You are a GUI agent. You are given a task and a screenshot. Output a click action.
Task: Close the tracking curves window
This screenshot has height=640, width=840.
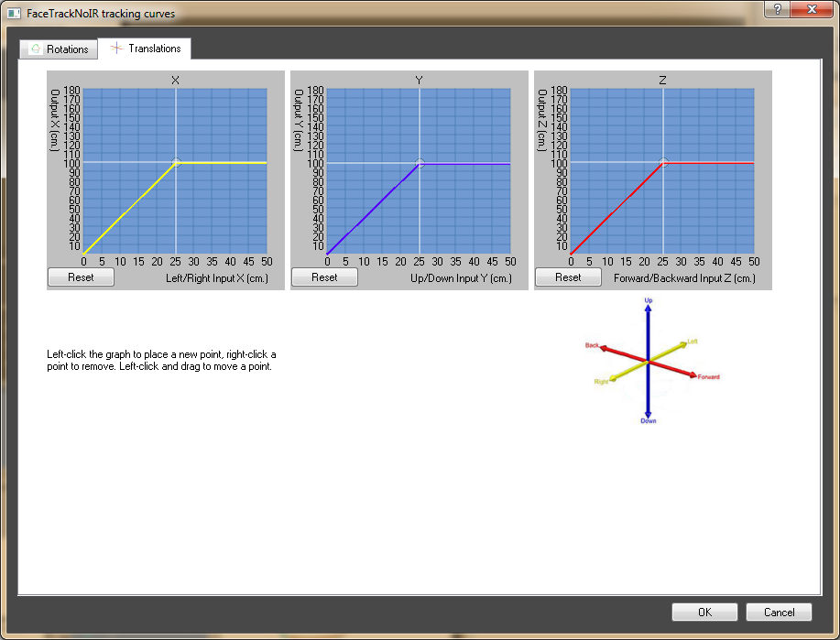point(812,9)
